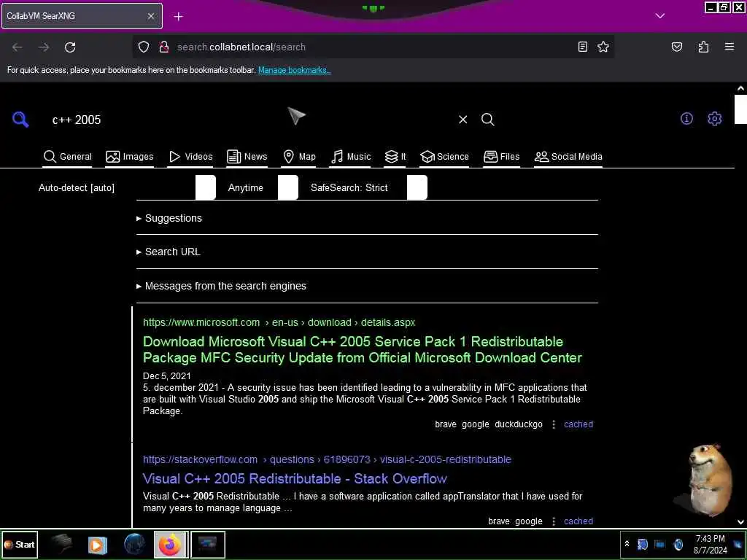Switch to Files category
Image resolution: width=747 pixels, height=560 pixels.
pyautogui.click(x=501, y=157)
